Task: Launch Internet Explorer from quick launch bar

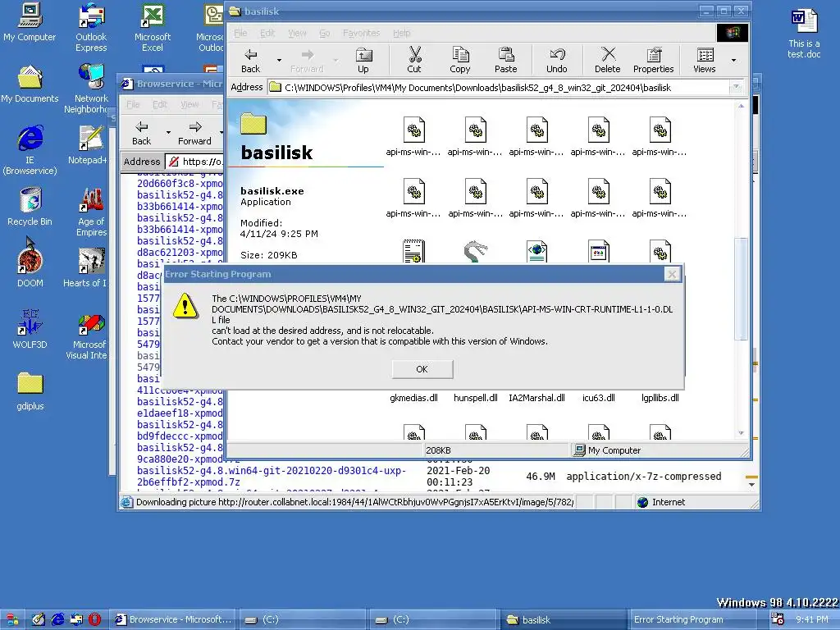Action: [58, 619]
